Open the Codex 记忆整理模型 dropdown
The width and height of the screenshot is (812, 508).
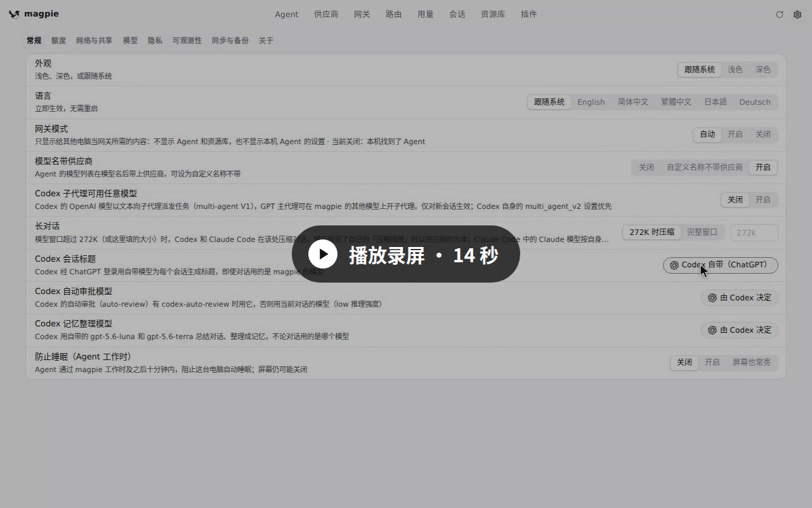tap(740, 330)
